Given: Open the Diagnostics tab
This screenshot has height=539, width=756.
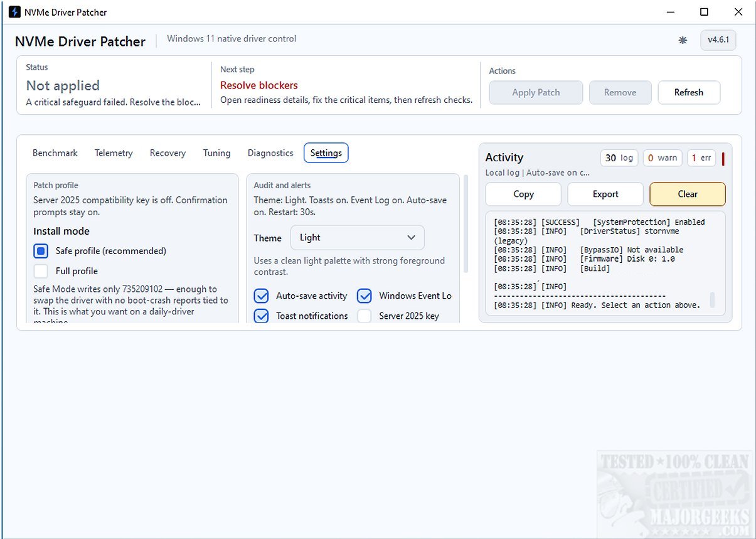Looking at the screenshot, I should click(270, 153).
